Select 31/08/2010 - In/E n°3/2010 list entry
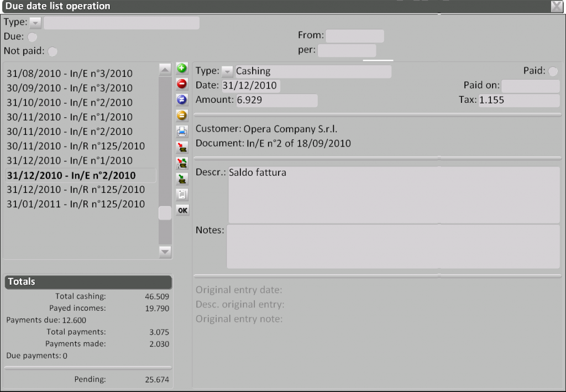The image size is (566, 392). (70, 74)
